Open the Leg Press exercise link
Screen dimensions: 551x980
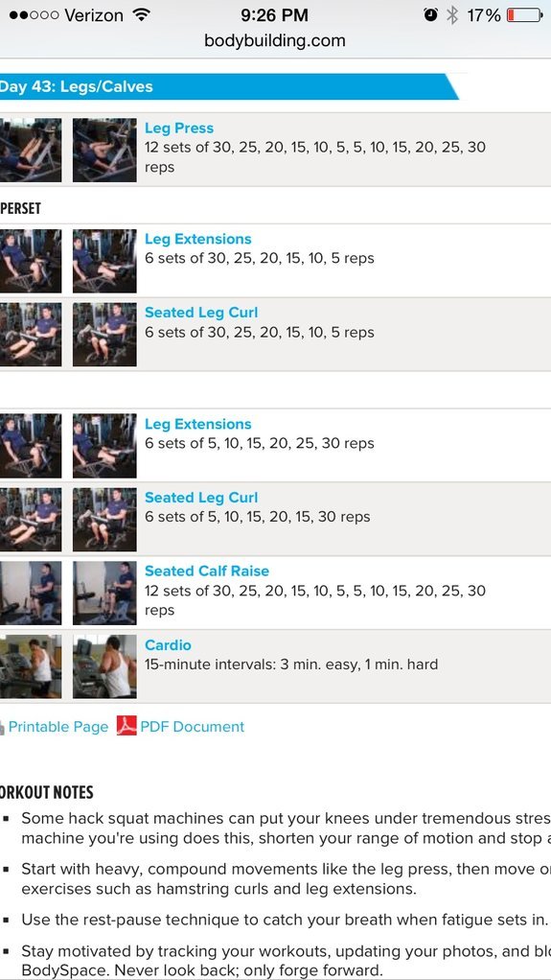click(x=179, y=128)
